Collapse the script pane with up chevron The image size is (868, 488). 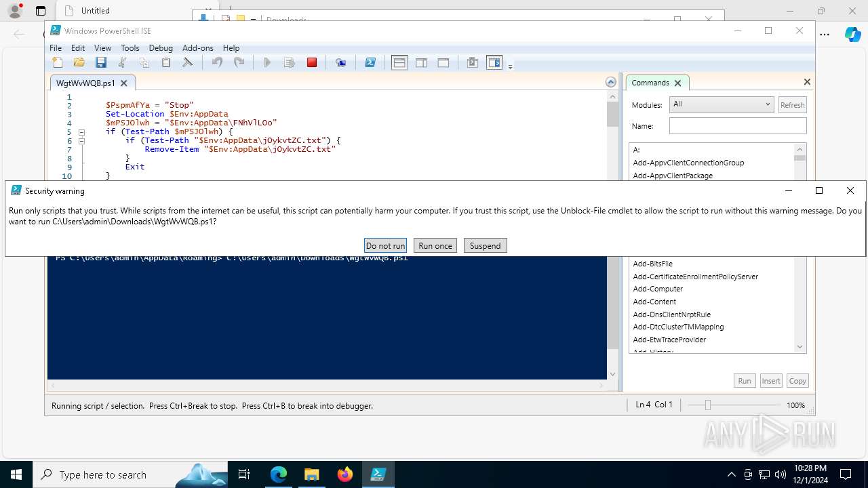tap(611, 82)
